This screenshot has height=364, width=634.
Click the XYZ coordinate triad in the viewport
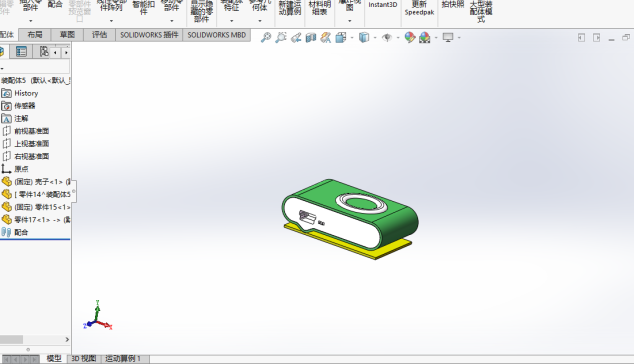pos(97,316)
